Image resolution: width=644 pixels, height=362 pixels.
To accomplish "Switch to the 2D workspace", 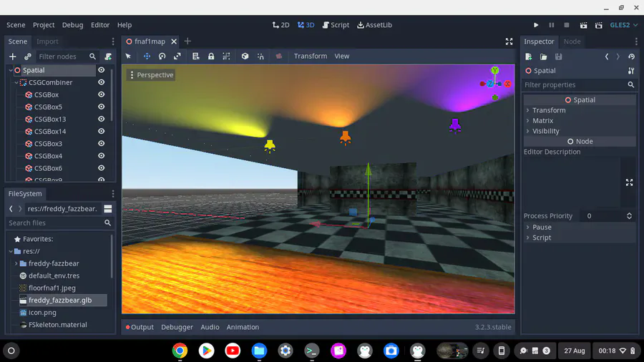I will [x=280, y=25].
